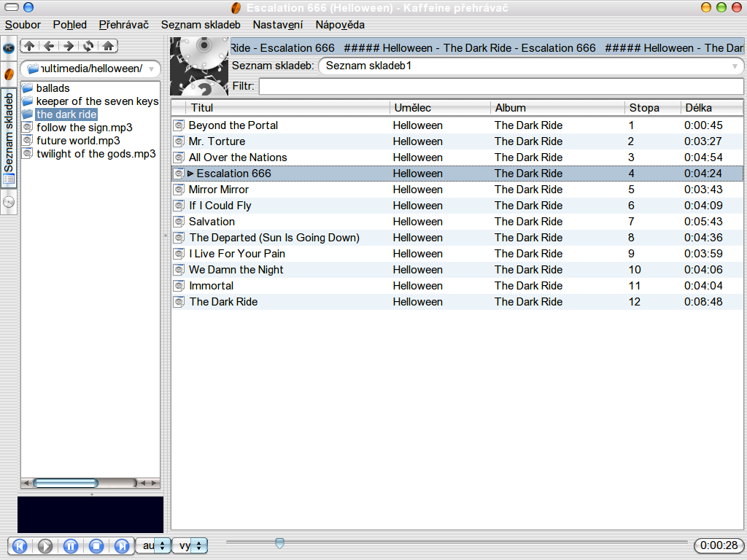The width and height of the screenshot is (747, 560).
Task: Stop the playback
Action: (96, 545)
